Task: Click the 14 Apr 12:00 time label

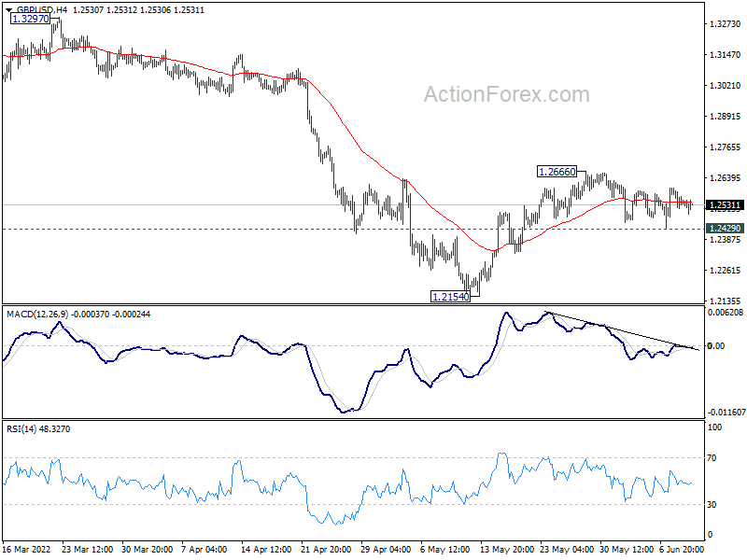Action: [x=266, y=550]
